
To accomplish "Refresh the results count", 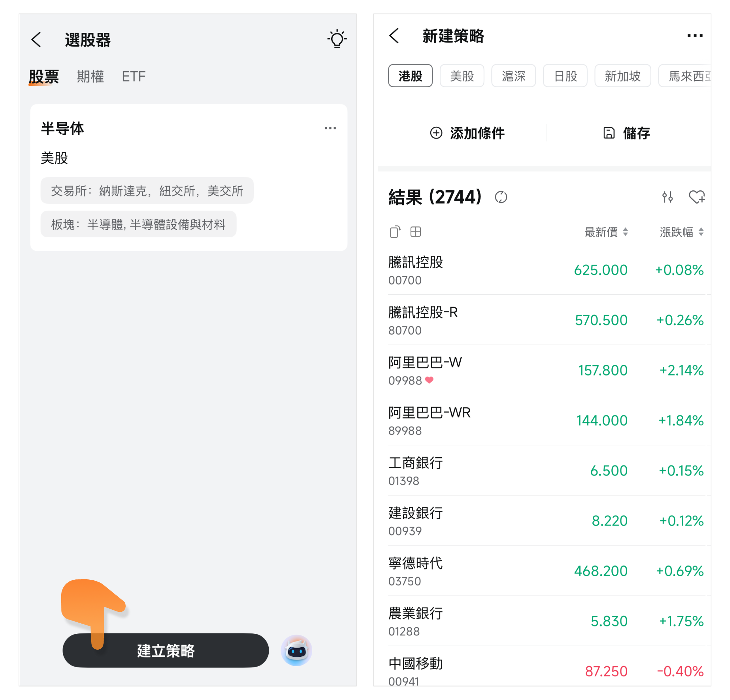I will point(501,197).
